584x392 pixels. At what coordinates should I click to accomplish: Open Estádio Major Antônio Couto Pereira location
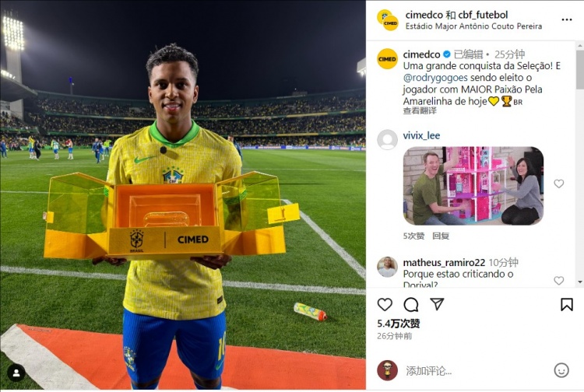pyautogui.click(x=473, y=26)
